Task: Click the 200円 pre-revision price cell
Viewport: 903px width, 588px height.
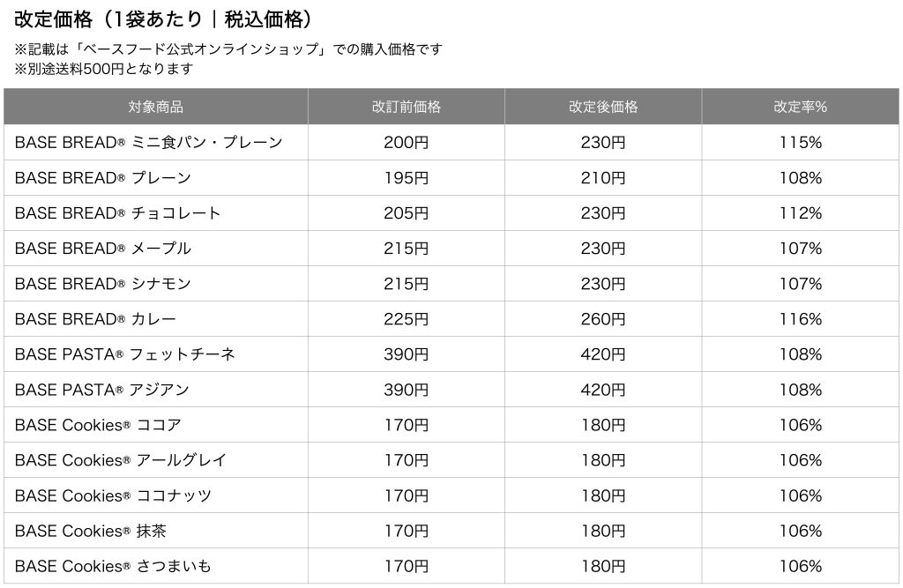Action: tap(407, 142)
